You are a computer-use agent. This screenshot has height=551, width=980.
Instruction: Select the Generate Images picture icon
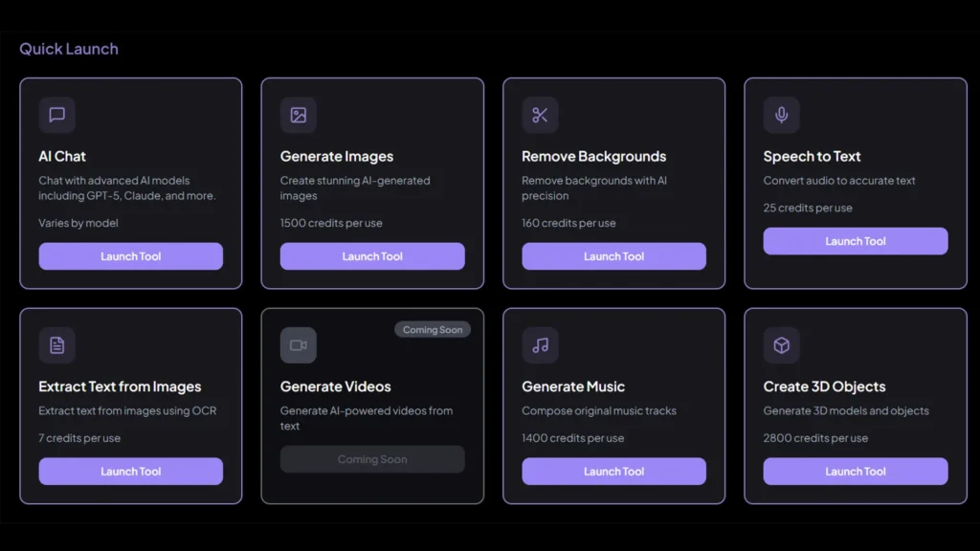click(x=299, y=115)
